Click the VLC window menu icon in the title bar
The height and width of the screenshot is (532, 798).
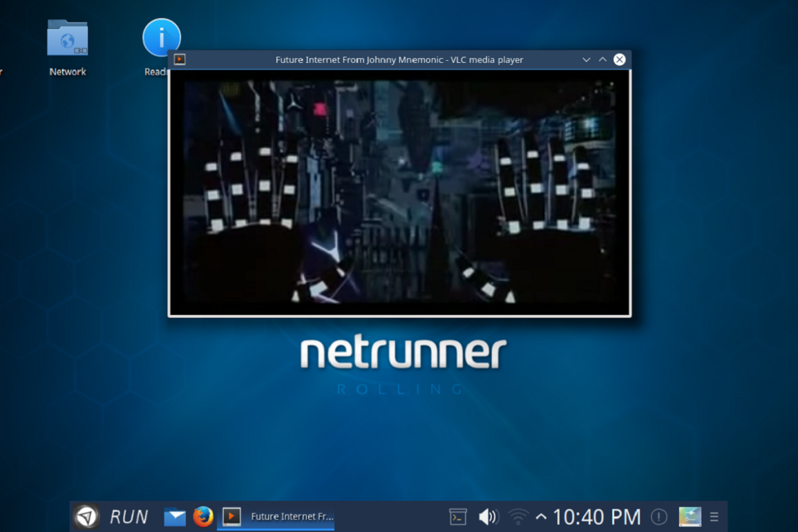(x=180, y=59)
